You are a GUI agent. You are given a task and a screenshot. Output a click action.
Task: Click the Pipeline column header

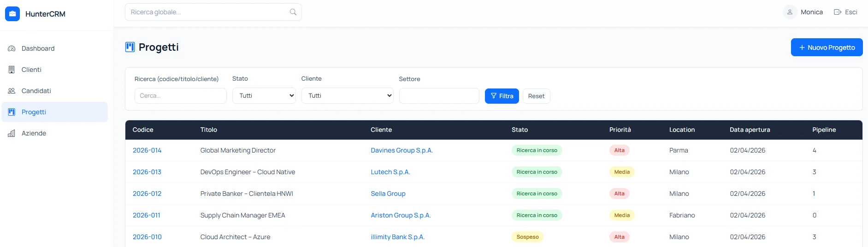click(824, 130)
